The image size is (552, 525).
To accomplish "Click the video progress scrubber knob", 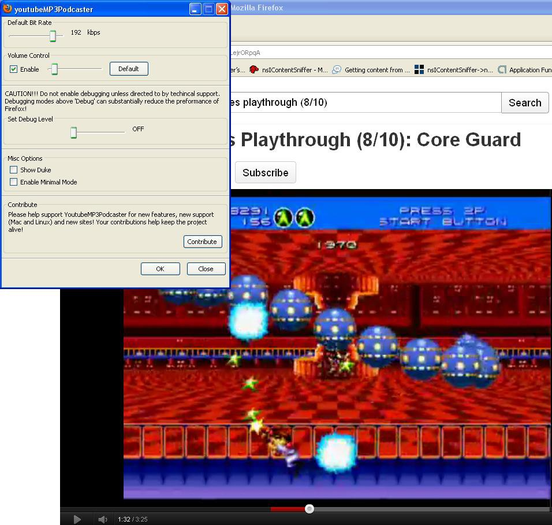I will 309,509.
